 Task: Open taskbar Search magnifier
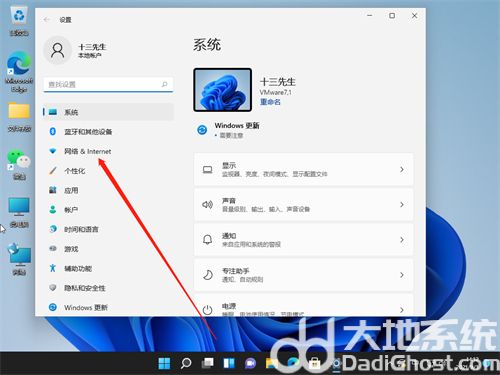tap(186, 363)
